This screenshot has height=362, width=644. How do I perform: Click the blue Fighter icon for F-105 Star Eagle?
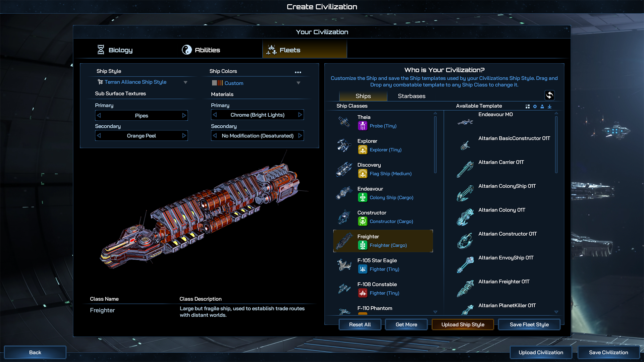pos(363,269)
